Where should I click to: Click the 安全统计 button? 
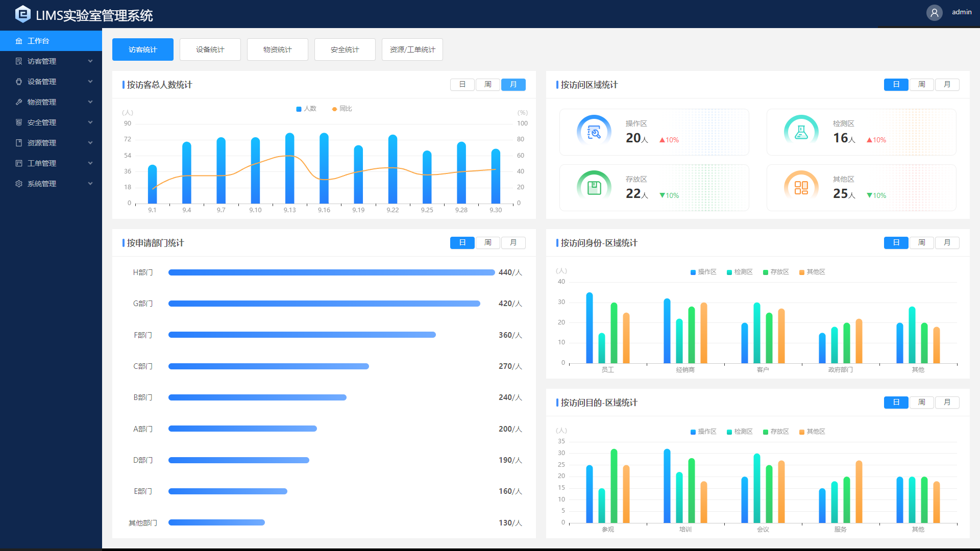345,49
